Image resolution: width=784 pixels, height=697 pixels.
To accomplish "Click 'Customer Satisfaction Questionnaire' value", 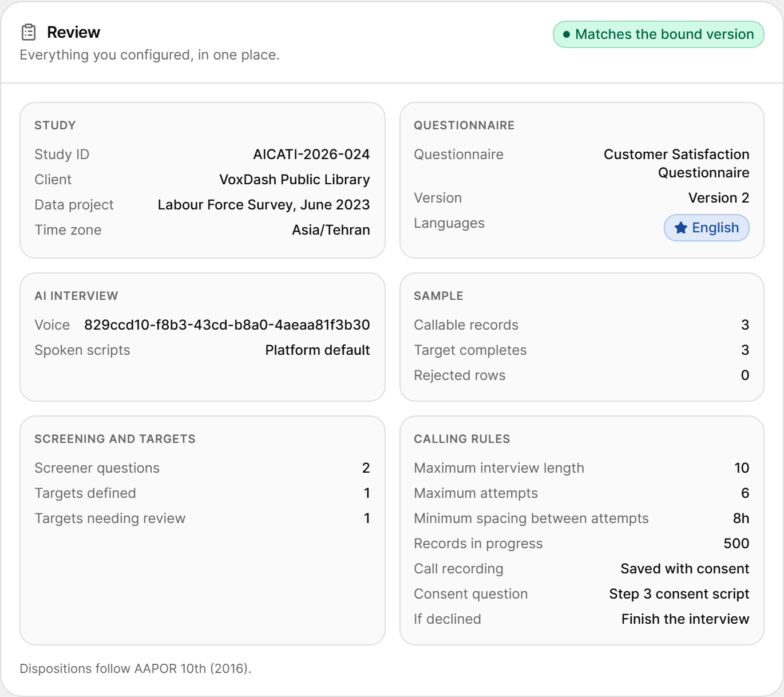I will [x=676, y=164].
